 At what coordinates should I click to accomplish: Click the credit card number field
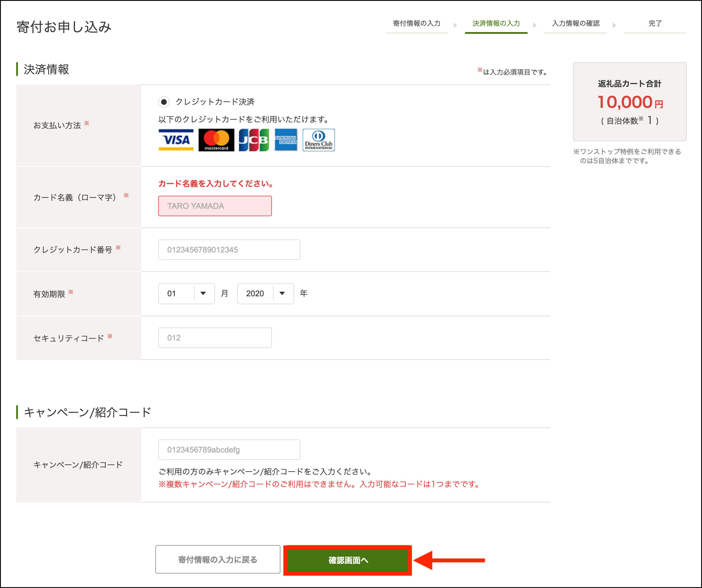[x=229, y=250]
